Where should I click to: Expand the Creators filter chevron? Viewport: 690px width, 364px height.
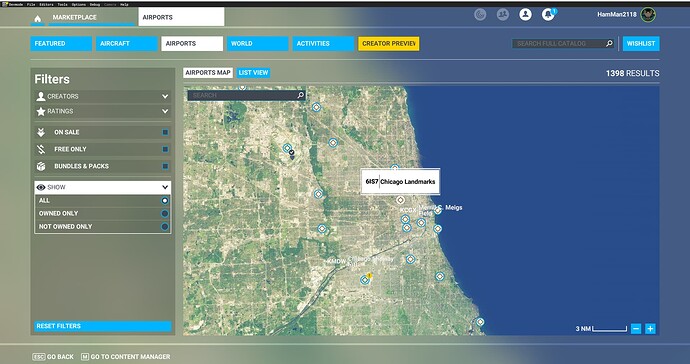(165, 96)
